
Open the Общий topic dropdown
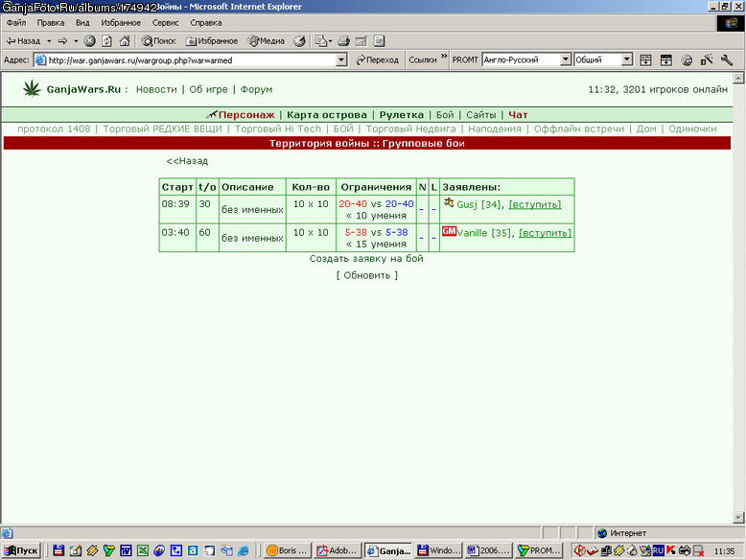coord(627,59)
